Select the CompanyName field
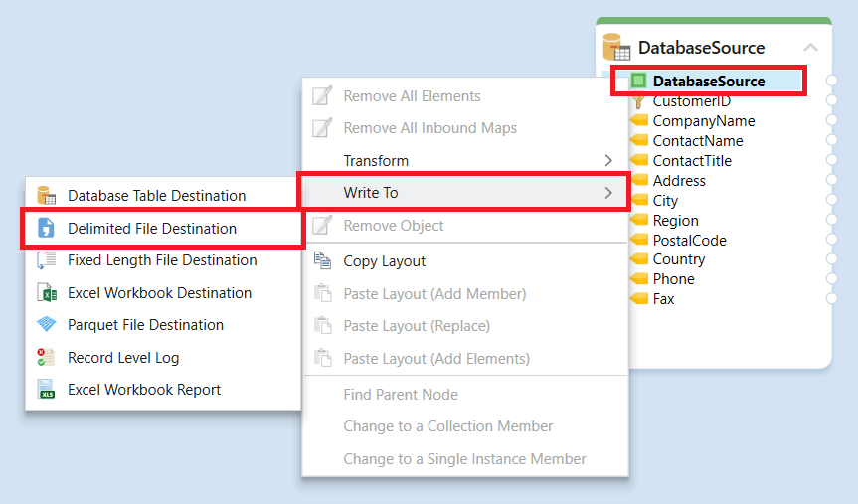This screenshot has height=504, width=858. [x=703, y=121]
